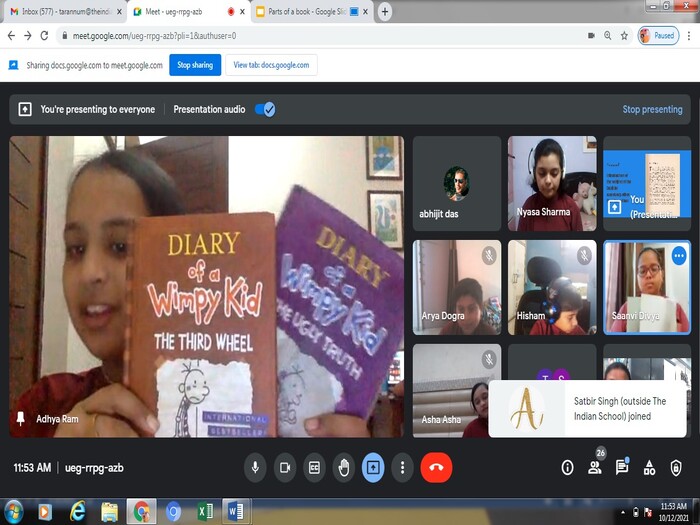Viewport: 700px width, 525px height.
Task: Show hidden system tray icons
Action: click(623, 512)
